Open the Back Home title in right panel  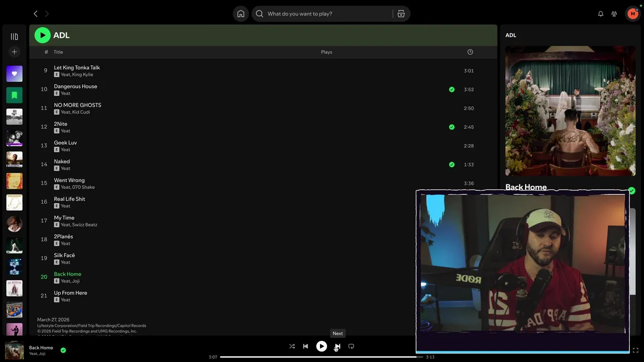(x=526, y=187)
